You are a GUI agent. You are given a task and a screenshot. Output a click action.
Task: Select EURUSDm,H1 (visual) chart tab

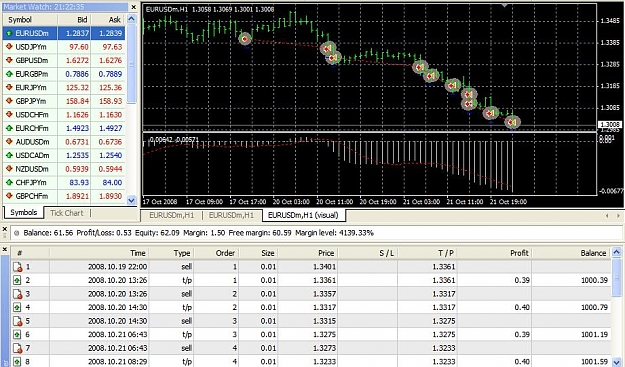tap(303, 215)
